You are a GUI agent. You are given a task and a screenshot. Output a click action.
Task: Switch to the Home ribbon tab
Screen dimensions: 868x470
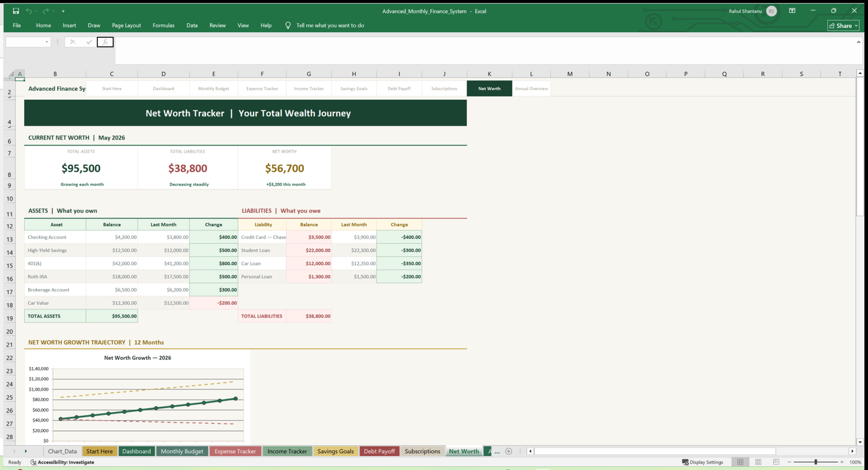[43, 25]
